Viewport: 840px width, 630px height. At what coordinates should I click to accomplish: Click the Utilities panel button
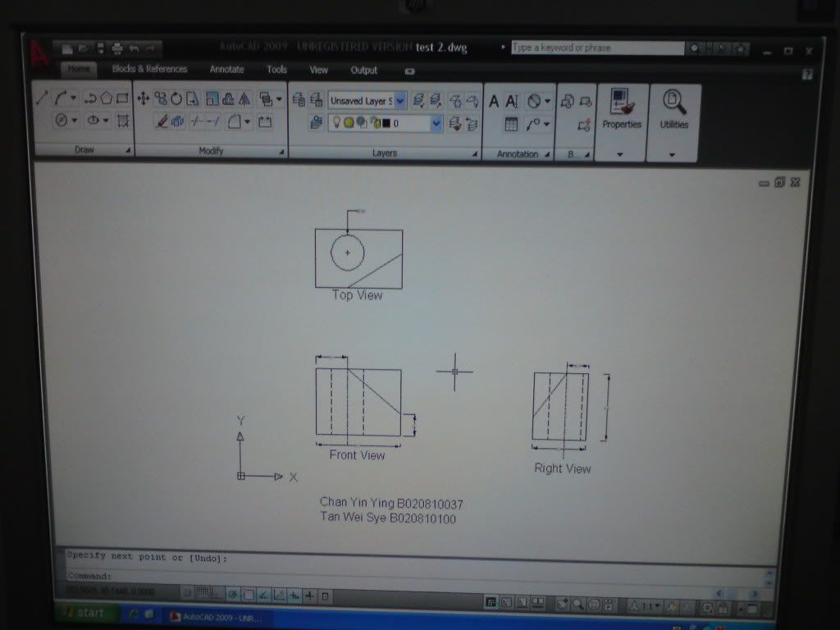click(673, 109)
